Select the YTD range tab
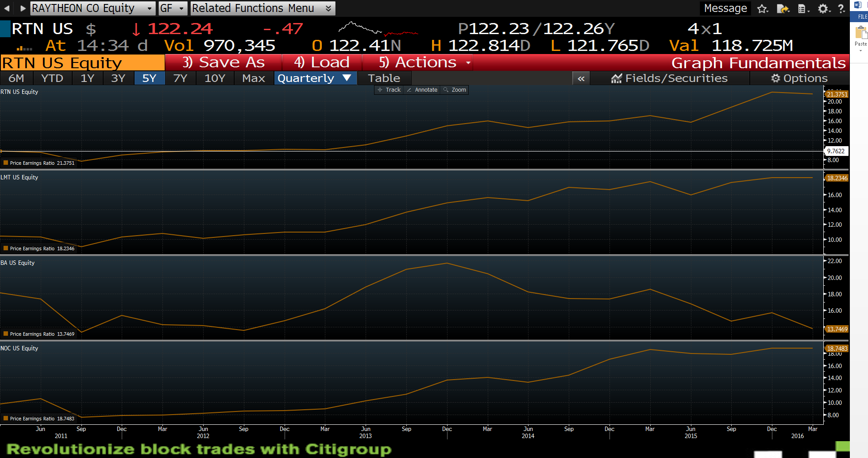The image size is (868, 458). [x=52, y=78]
